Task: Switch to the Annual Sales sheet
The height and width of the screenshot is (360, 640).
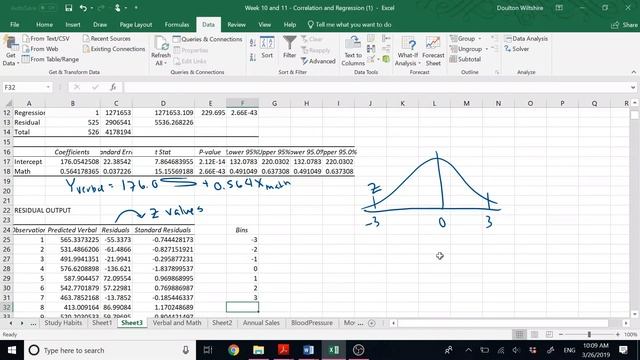Action: click(261, 323)
